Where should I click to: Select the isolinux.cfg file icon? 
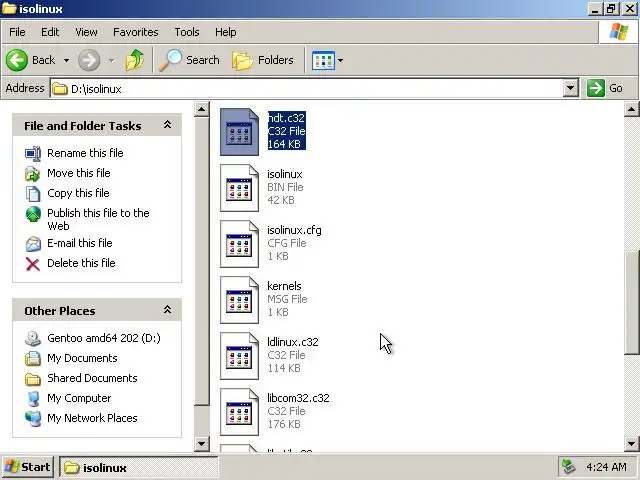point(239,244)
